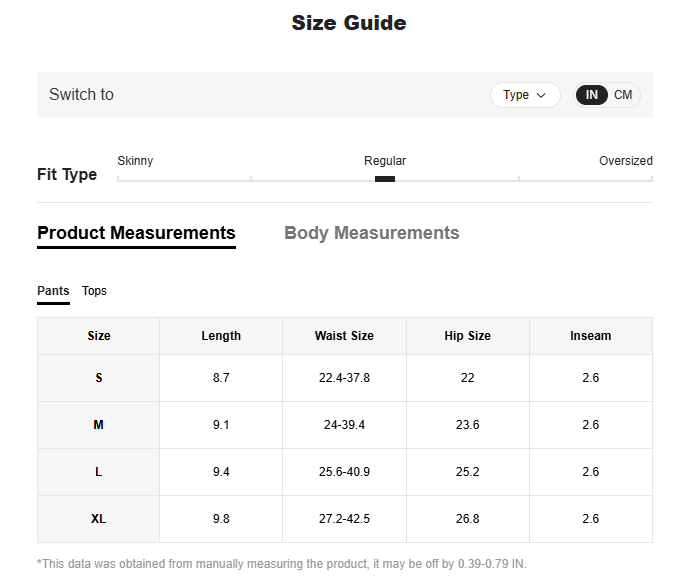Click the measurement disclaimer note
Image resolution: width=690 pixels, height=579 pixels.
282,564
